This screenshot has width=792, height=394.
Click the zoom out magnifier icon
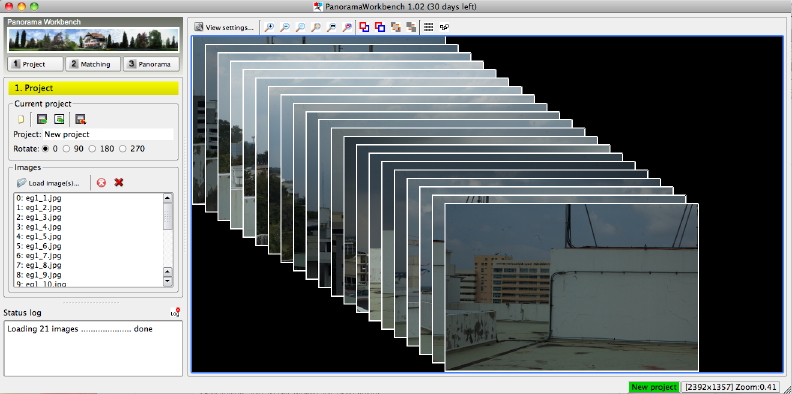(285, 27)
